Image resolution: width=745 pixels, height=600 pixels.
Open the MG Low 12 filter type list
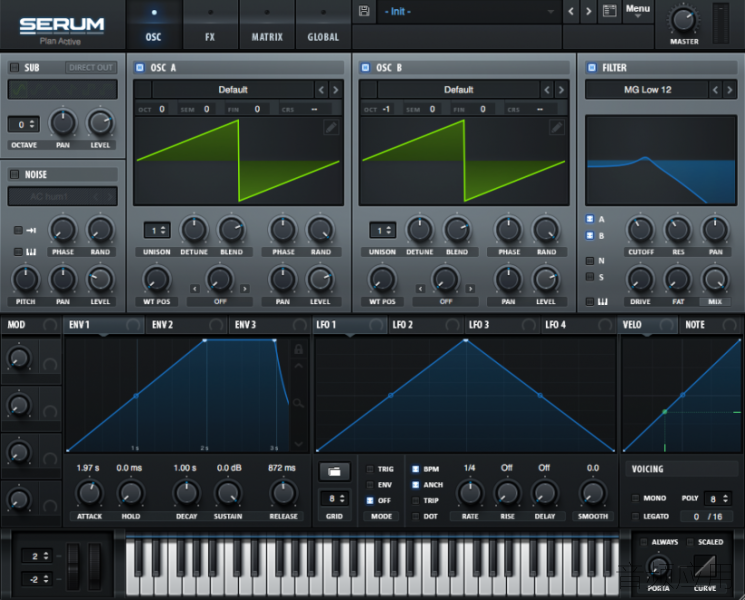(x=647, y=90)
